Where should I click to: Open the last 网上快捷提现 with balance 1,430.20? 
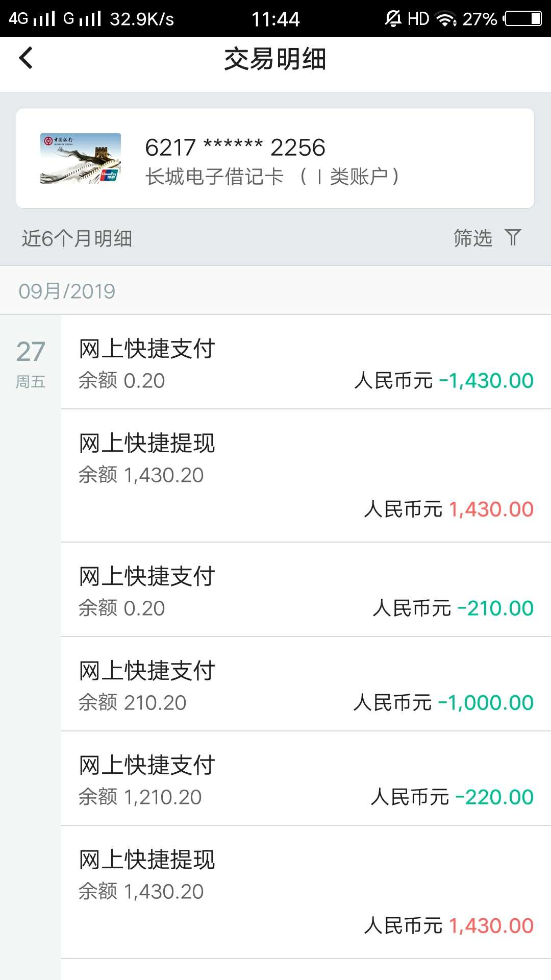306,892
